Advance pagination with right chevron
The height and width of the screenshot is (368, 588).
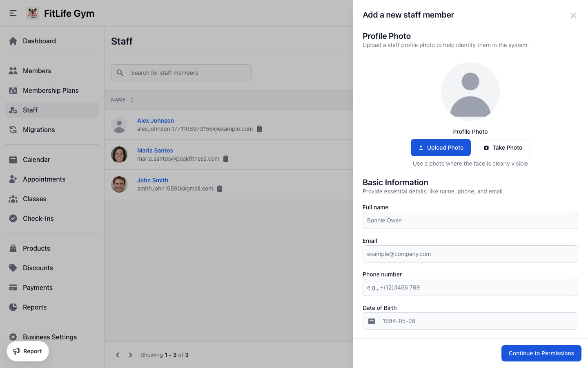click(130, 355)
